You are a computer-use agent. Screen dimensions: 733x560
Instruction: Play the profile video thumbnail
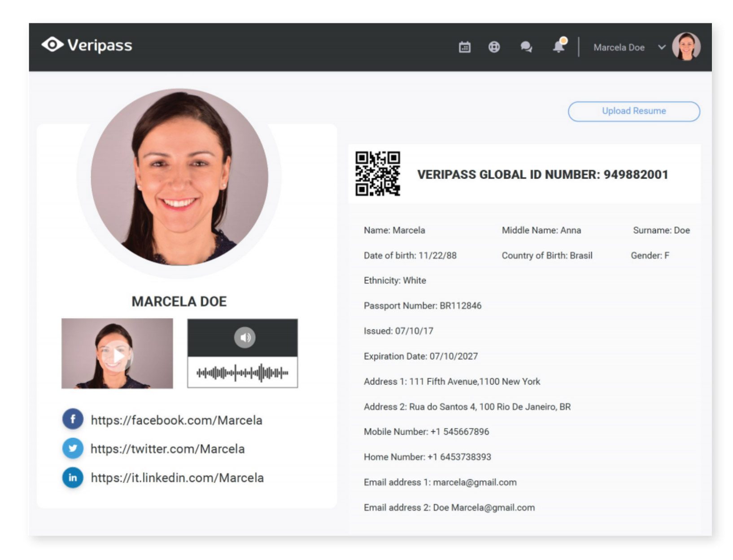[117, 355]
